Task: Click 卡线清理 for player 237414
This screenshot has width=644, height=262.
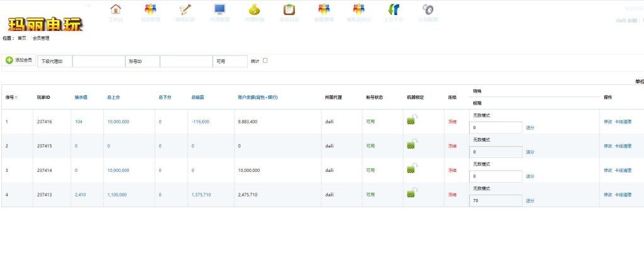Action: coord(623,170)
